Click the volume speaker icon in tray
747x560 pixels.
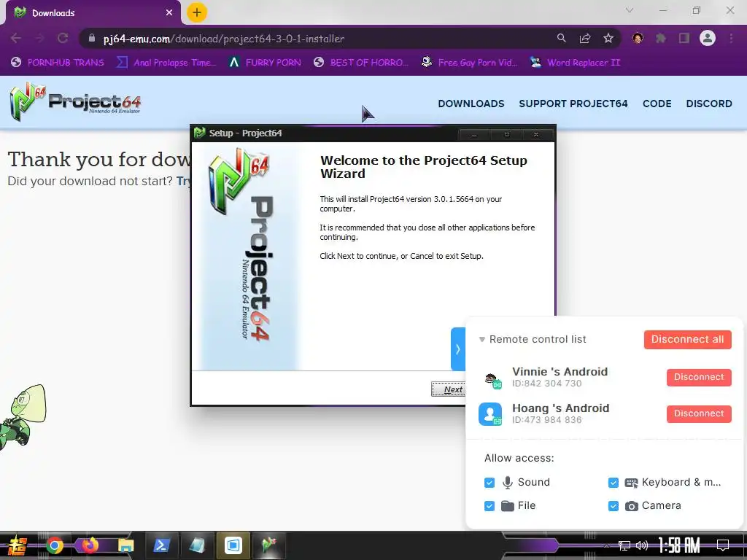pos(642,545)
